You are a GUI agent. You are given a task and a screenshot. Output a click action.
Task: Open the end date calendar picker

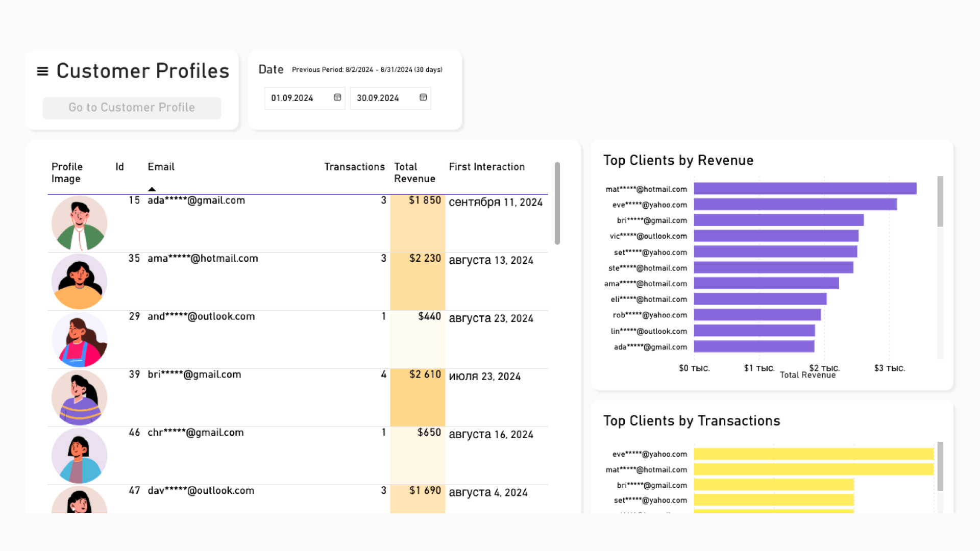(x=423, y=97)
